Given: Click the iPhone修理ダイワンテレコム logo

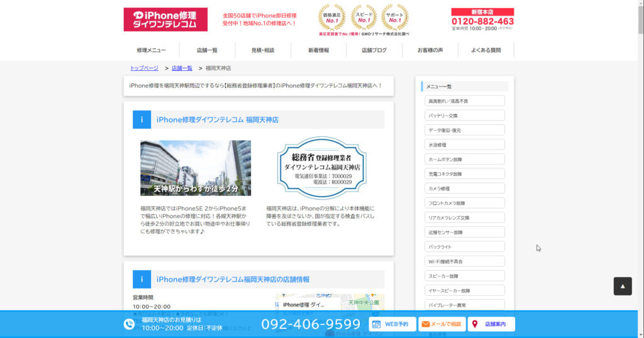Looking at the screenshot, I should click(165, 19).
